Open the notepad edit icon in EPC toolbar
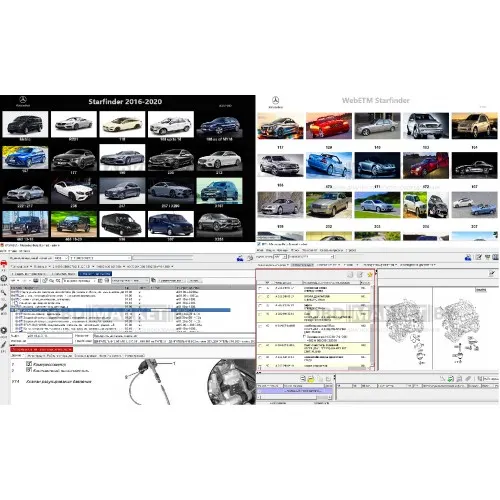This screenshot has height=500, width=500. coord(479,257)
